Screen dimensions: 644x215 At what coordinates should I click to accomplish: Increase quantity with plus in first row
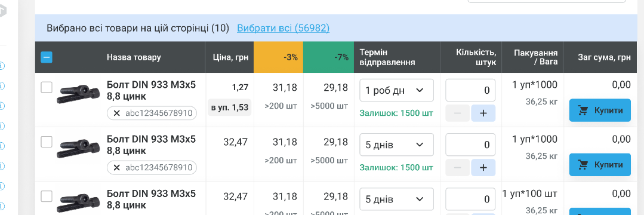[x=483, y=113]
